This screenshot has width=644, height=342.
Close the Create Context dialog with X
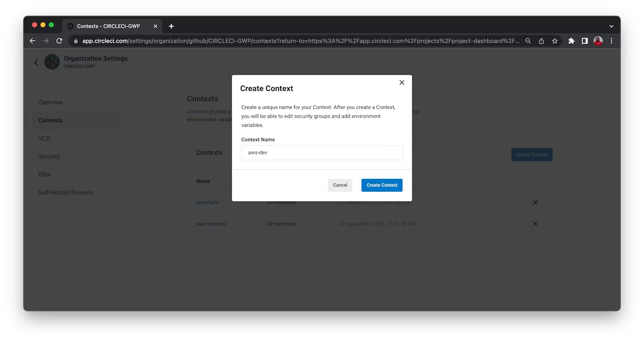click(x=402, y=82)
